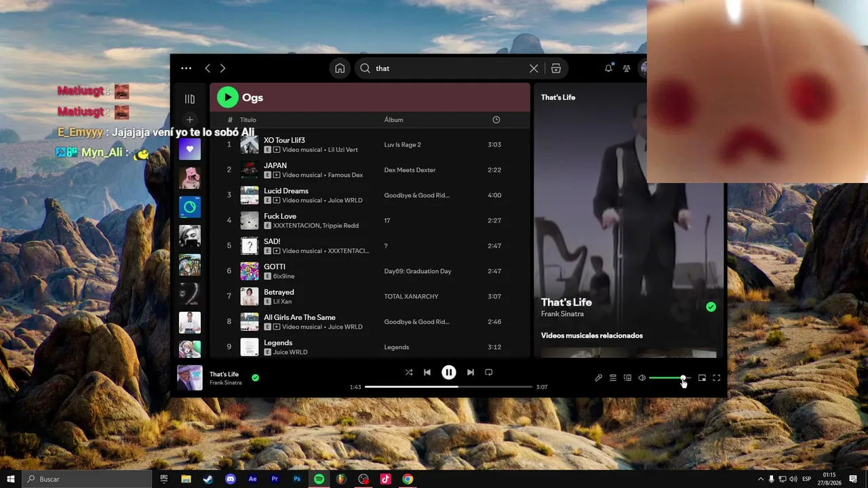868x488 pixels.
Task: Open Google Chrome from the taskbar
Action: [x=408, y=479]
